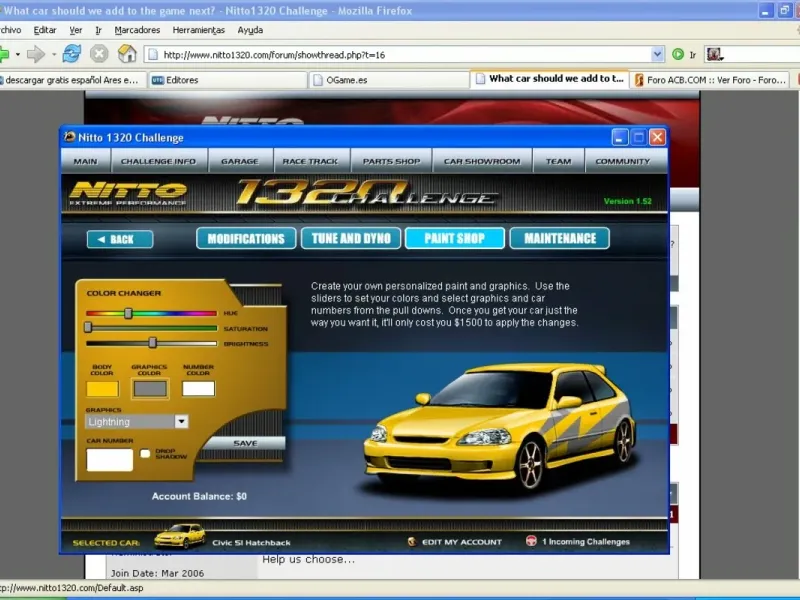
Task: Click the selected car thumbnail in footer
Action: pyautogui.click(x=179, y=537)
